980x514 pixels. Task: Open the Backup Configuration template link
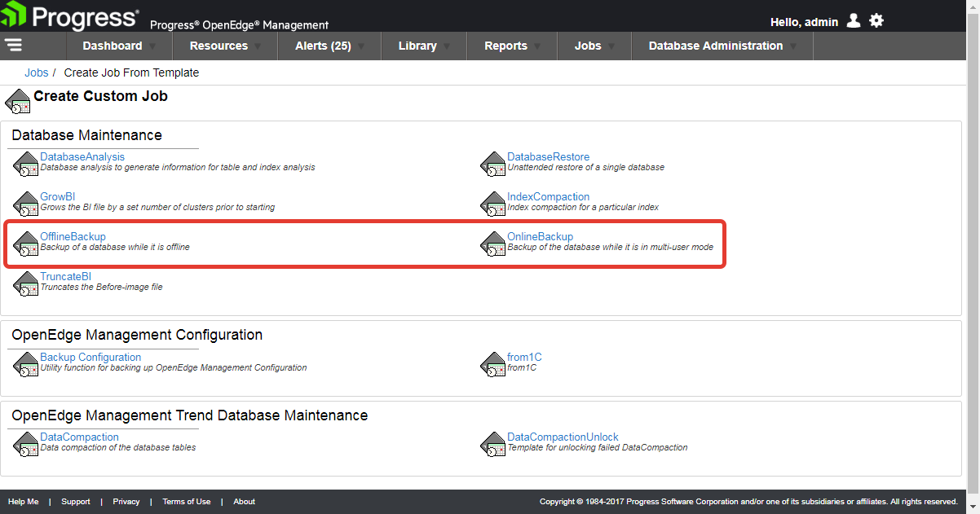[90, 357]
